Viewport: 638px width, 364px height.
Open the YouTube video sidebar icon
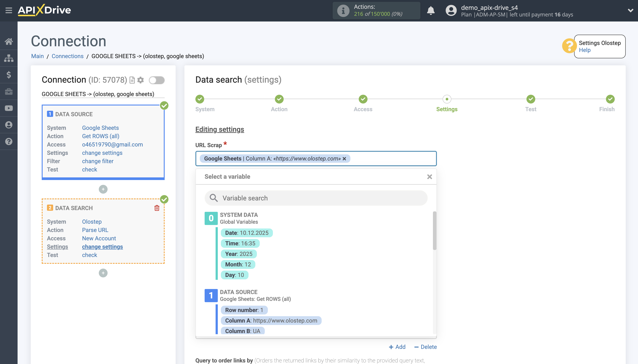pyautogui.click(x=9, y=108)
